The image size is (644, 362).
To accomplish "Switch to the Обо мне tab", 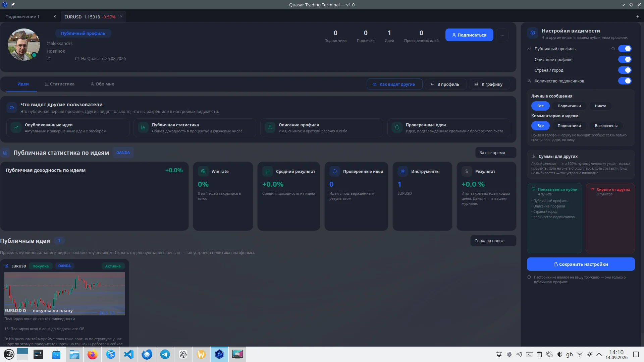I will [102, 84].
